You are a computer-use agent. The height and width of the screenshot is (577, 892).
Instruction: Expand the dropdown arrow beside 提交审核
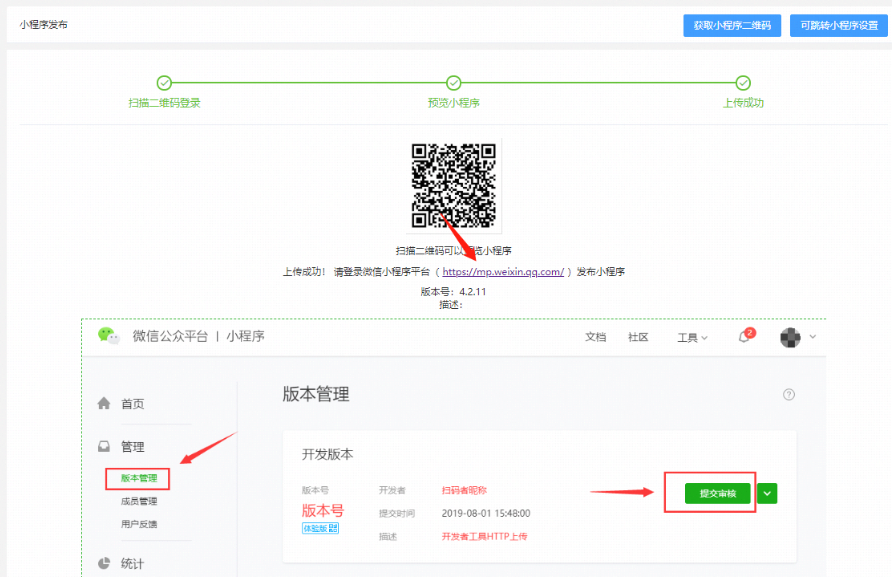tap(767, 493)
